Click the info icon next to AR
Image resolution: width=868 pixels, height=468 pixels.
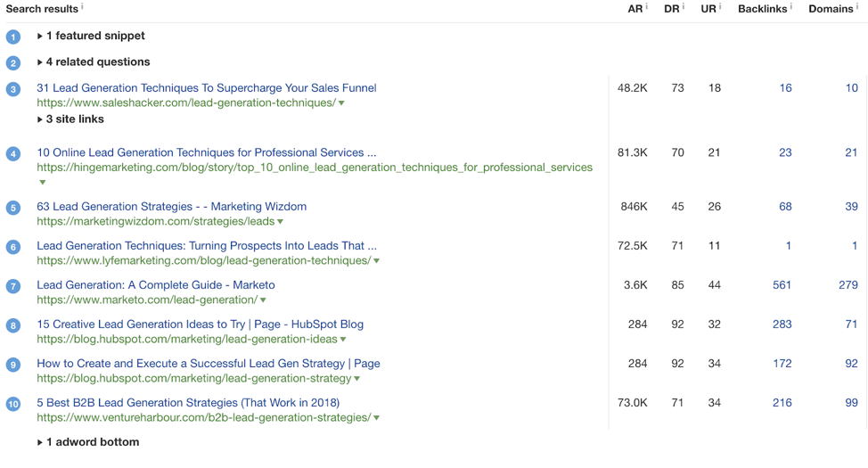(647, 6)
